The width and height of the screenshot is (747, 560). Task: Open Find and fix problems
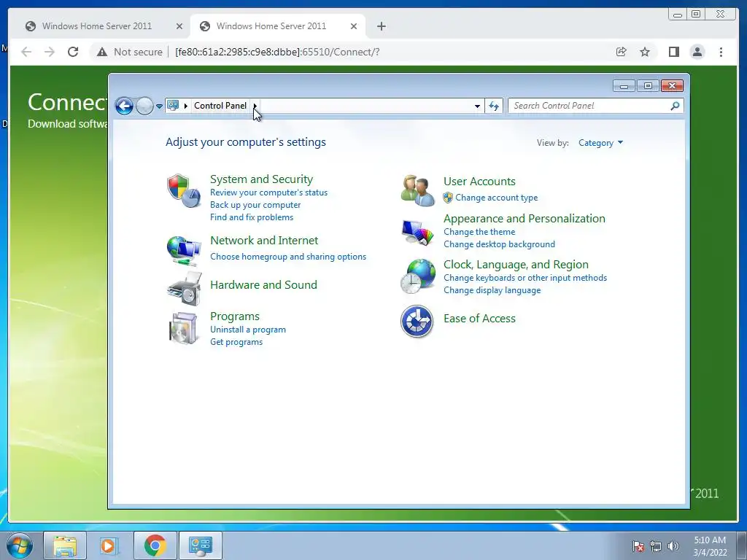click(252, 217)
